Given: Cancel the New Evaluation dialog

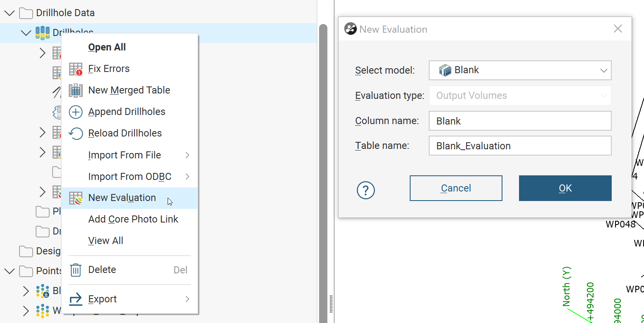Looking at the screenshot, I should [x=456, y=188].
